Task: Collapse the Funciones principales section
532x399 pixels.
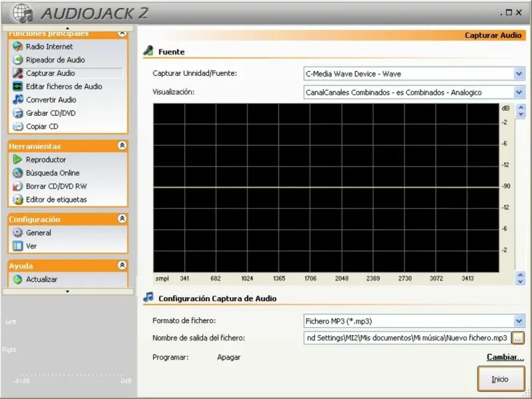Action: pos(122,33)
